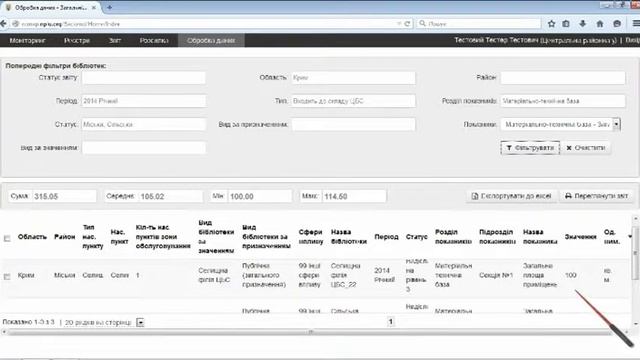The height and width of the screenshot is (360, 640).
Task: Click the Сума value field
Action: (x=64, y=196)
